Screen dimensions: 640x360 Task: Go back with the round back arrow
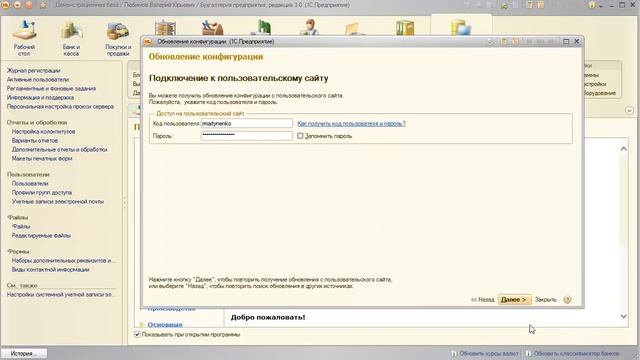click(18, 5)
